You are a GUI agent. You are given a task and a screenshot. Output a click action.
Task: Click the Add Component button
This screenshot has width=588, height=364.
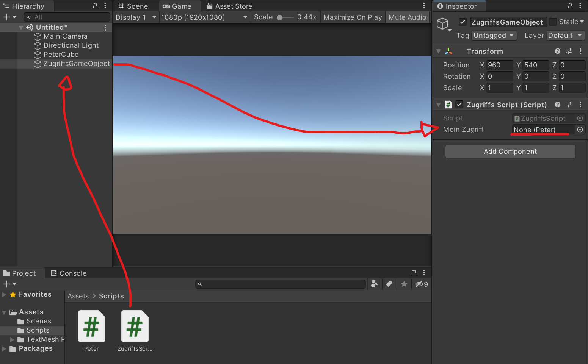tap(510, 152)
